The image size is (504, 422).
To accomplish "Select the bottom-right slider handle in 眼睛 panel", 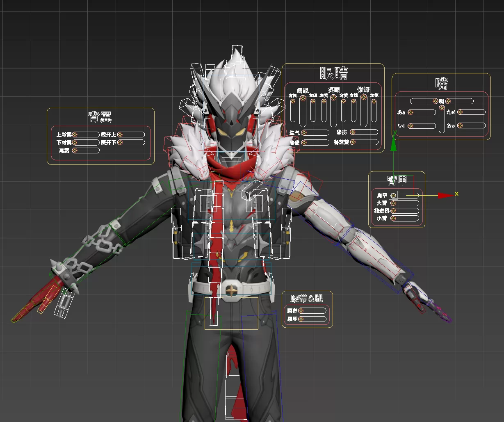I will 353,142.
